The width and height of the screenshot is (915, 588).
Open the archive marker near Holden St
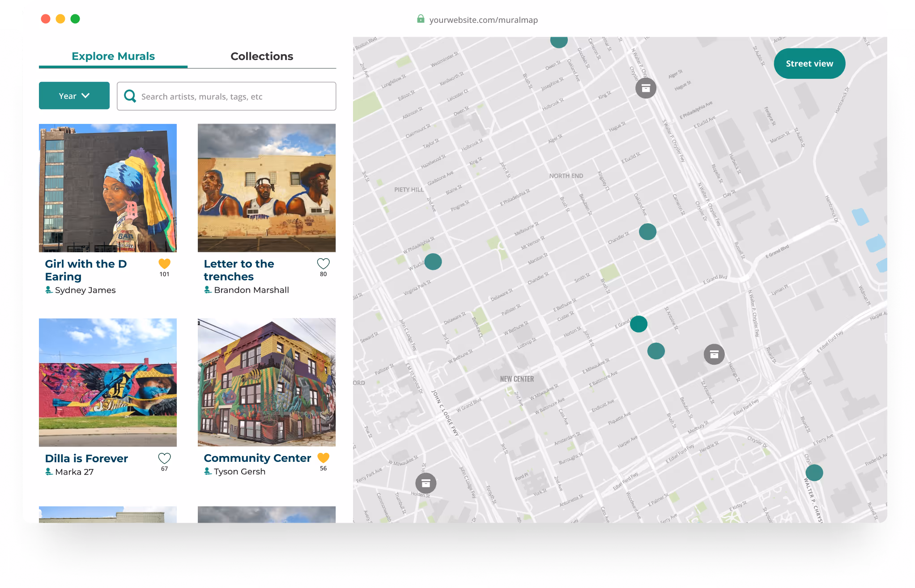[x=426, y=483]
